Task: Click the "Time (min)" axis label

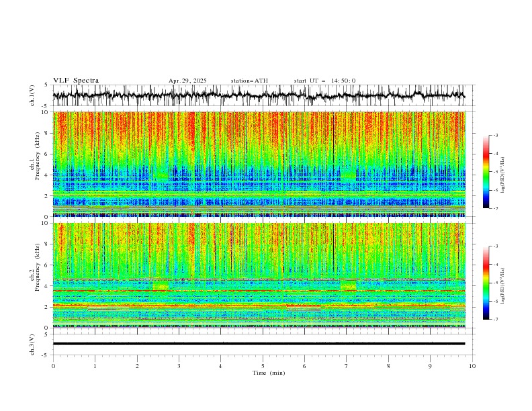Action: pyautogui.click(x=269, y=373)
